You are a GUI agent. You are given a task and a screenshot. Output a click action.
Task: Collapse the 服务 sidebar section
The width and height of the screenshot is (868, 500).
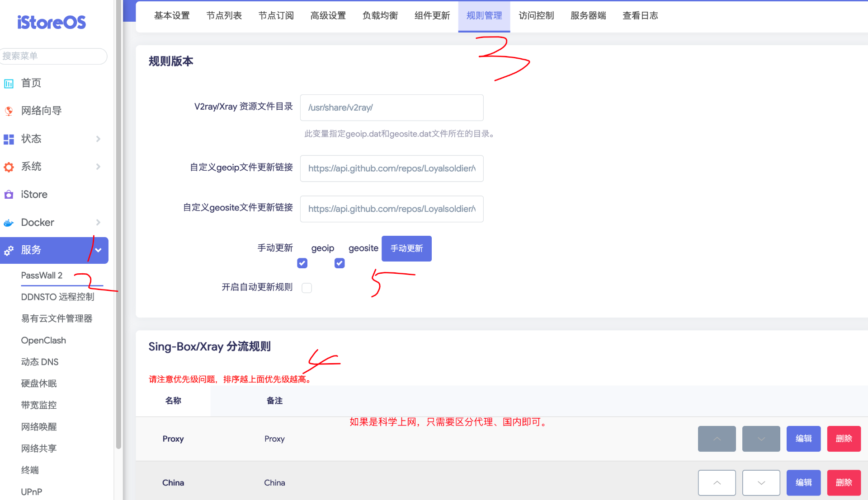99,251
